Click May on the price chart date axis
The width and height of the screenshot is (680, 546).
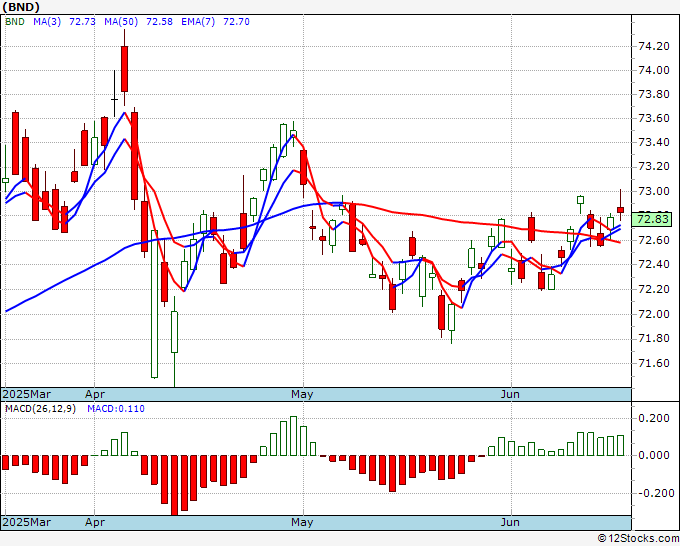(x=302, y=394)
